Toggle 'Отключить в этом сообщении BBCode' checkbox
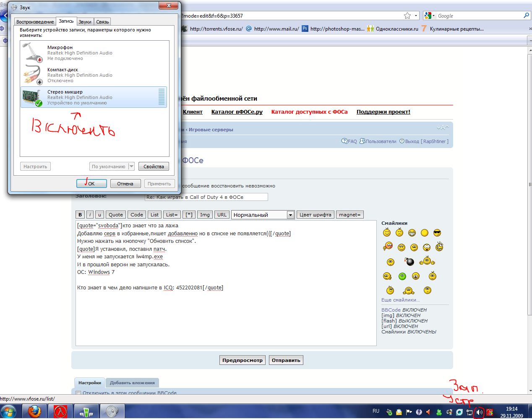 (x=78, y=393)
